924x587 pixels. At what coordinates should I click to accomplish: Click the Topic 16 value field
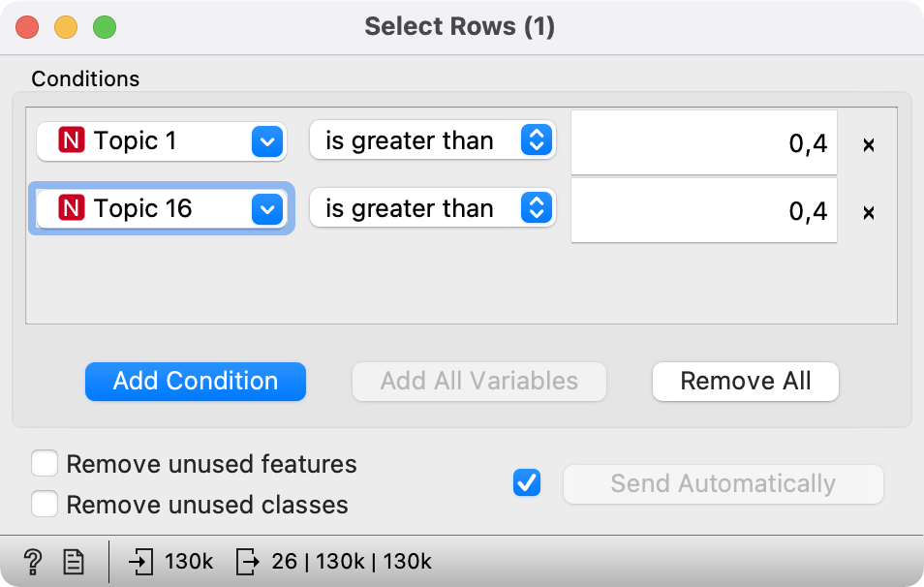pyautogui.click(x=704, y=211)
